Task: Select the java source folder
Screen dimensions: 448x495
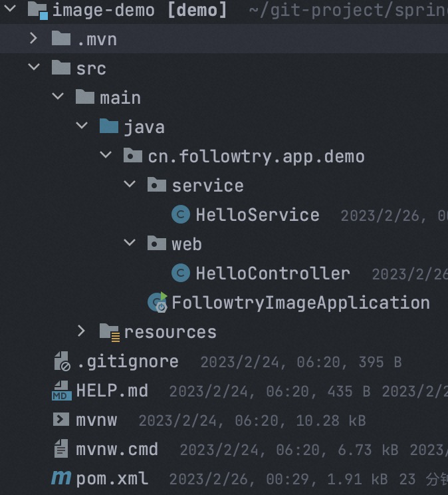Action: click(x=144, y=127)
